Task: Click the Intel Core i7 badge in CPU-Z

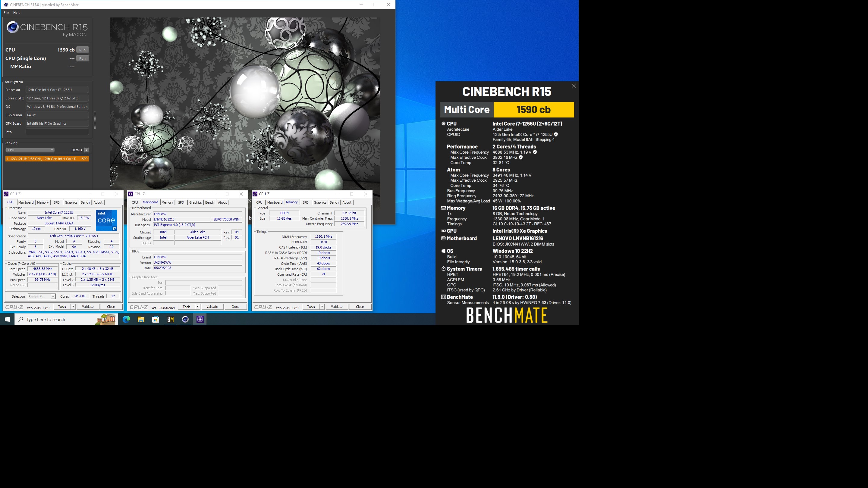Action: (x=106, y=221)
